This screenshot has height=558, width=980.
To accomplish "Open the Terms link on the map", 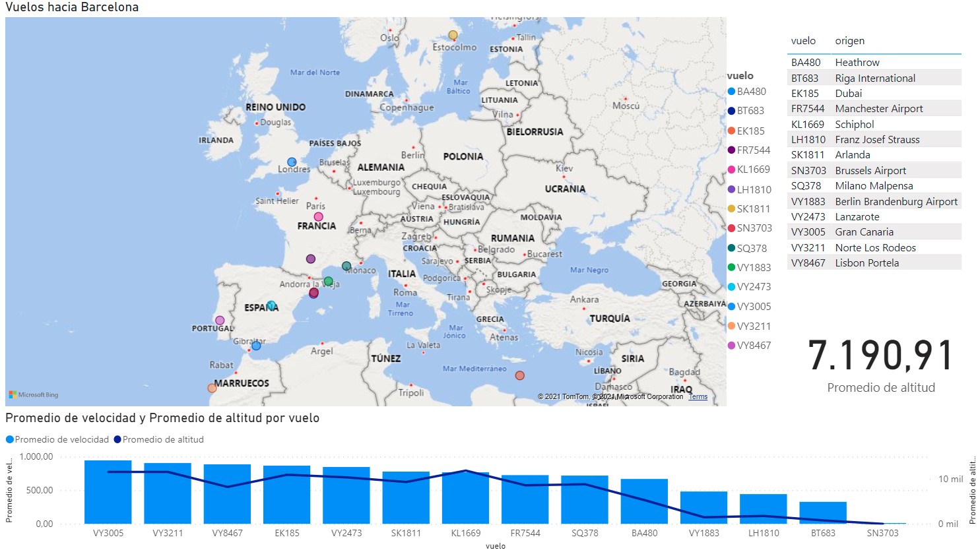I will (698, 396).
